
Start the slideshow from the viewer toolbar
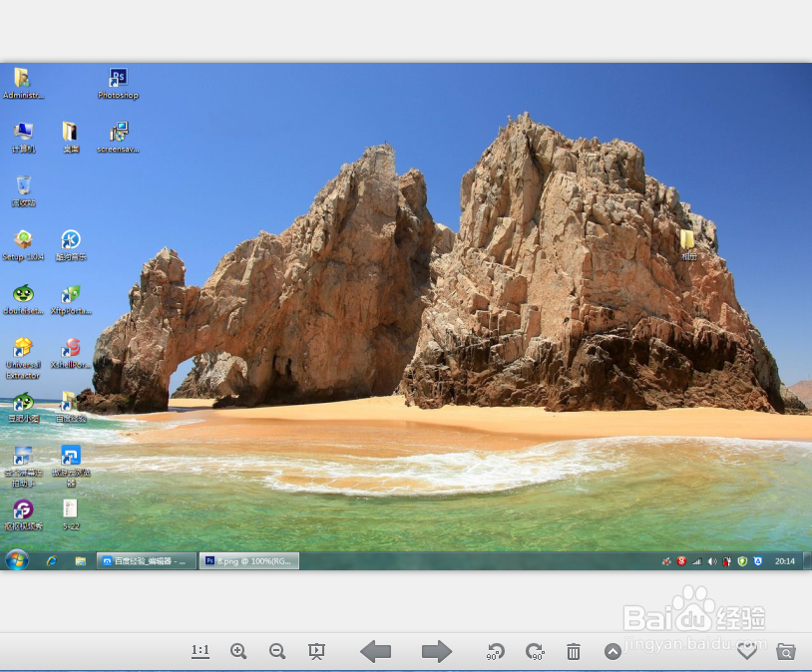coord(316,651)
